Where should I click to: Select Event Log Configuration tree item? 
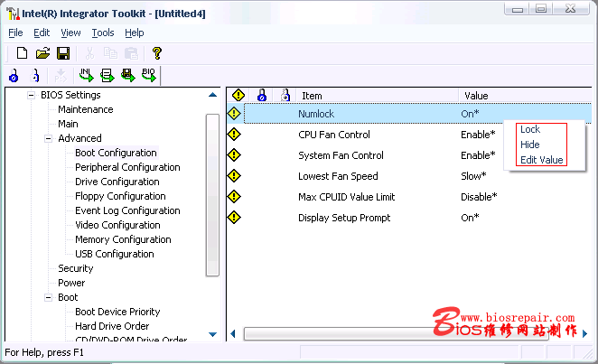pos(127,210)
